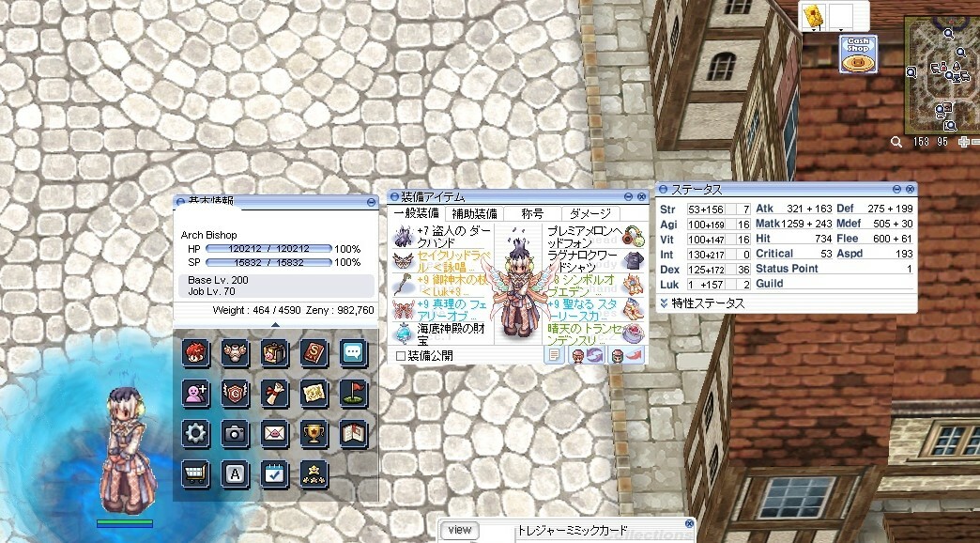Screen dimensions: 980x543
Task: Click the Guild row in status
Action: click(835, 284)
